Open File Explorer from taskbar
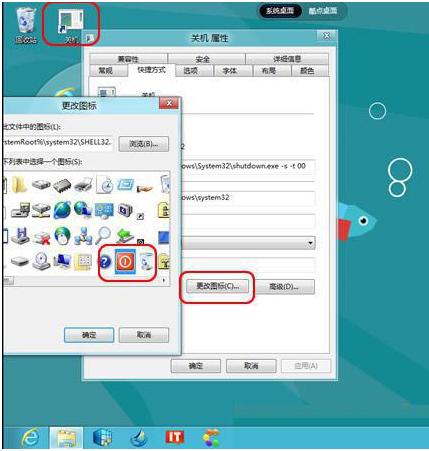The image size is (429, 451). pos(66,438)
